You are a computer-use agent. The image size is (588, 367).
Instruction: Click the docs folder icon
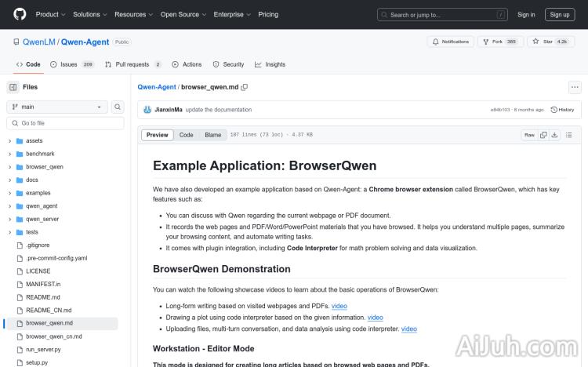coord(20,180)
